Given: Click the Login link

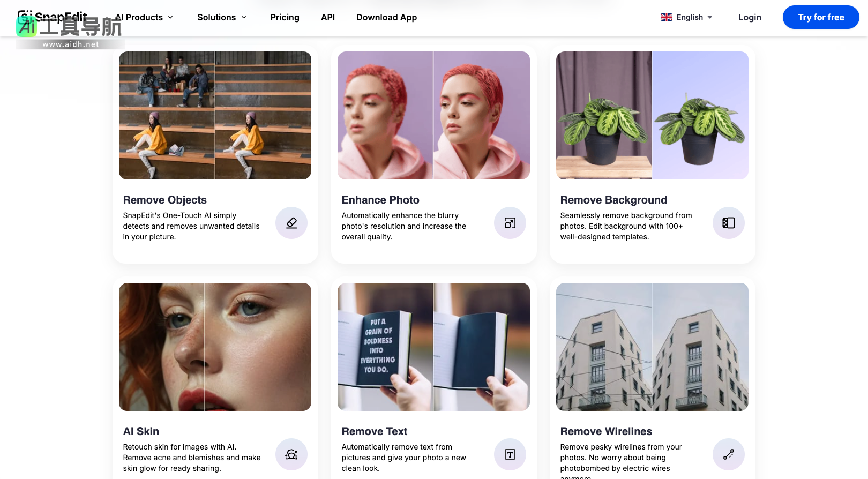Looking at the screenshot, I should [750, 17].
